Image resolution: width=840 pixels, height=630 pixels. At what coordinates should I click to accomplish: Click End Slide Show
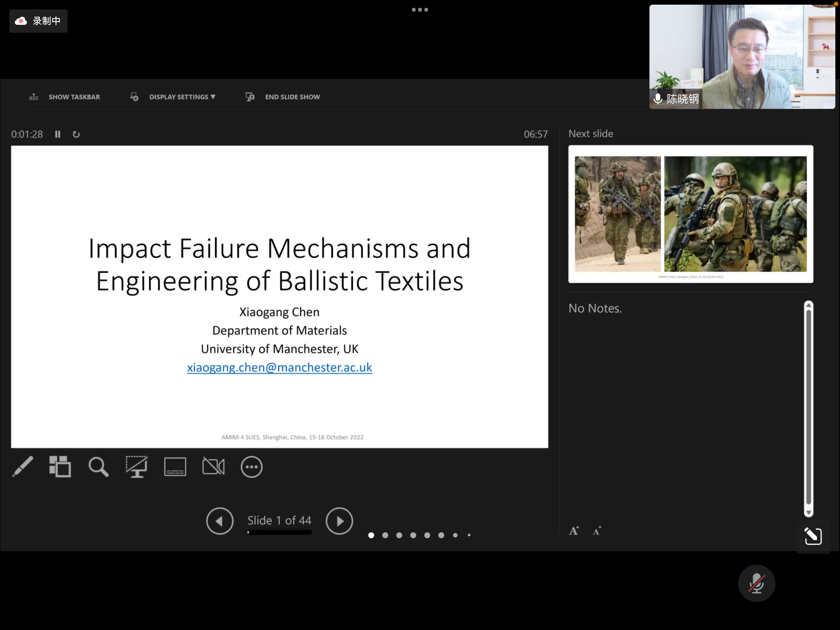pos(292,97)
